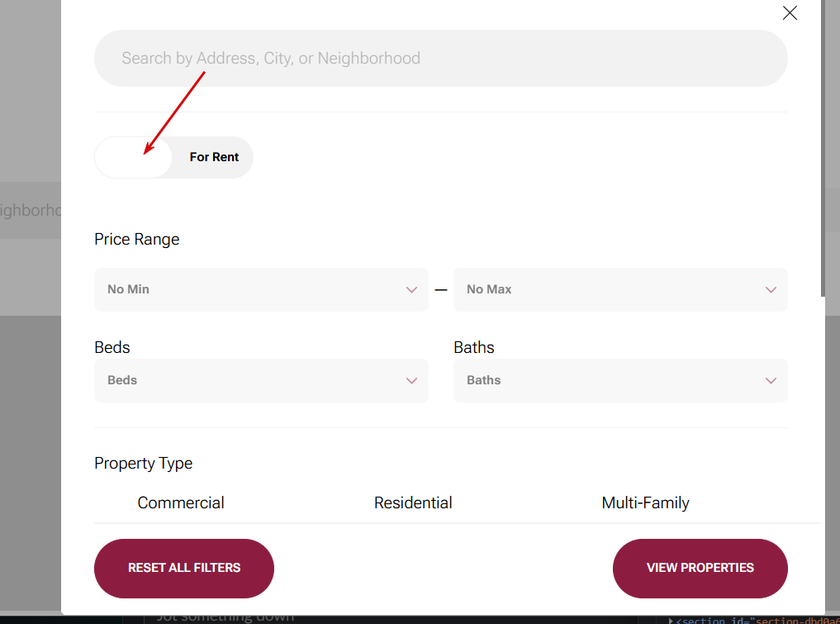Click the chevron arrow in the Beds field
The height and width of the screenshot is (624, 840).
(x=412, y=381)
